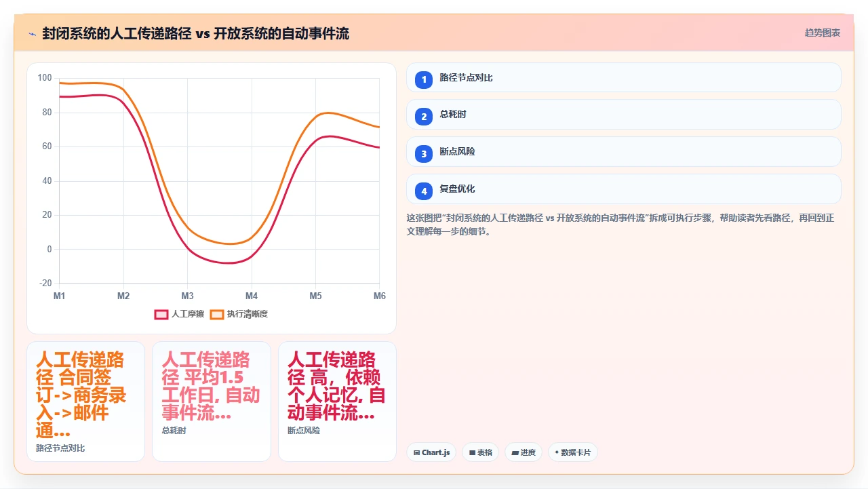Toggle the 执行清晰度 legend series
868x489 pixels.
coord(239,314)
